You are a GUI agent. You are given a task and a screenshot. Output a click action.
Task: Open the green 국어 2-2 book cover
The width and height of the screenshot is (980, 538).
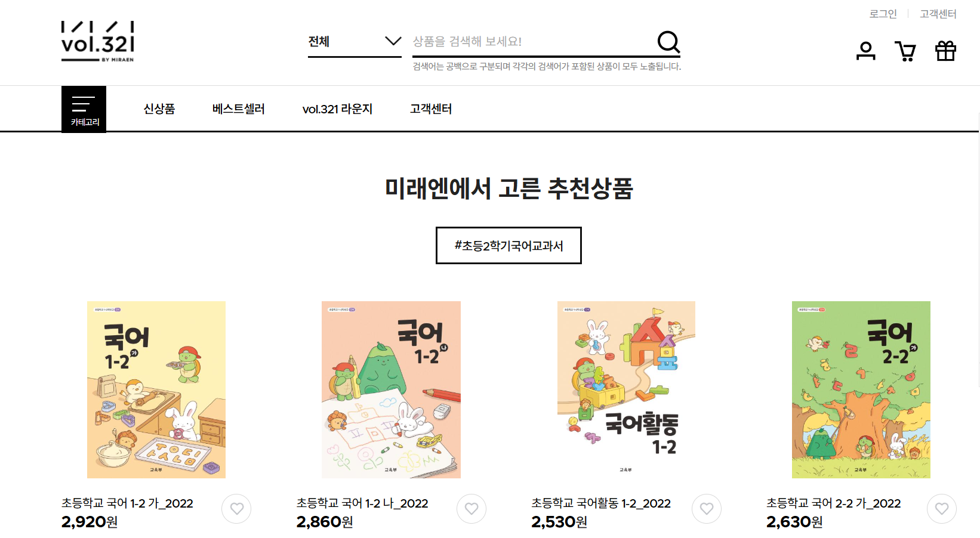tap(861, 389)
